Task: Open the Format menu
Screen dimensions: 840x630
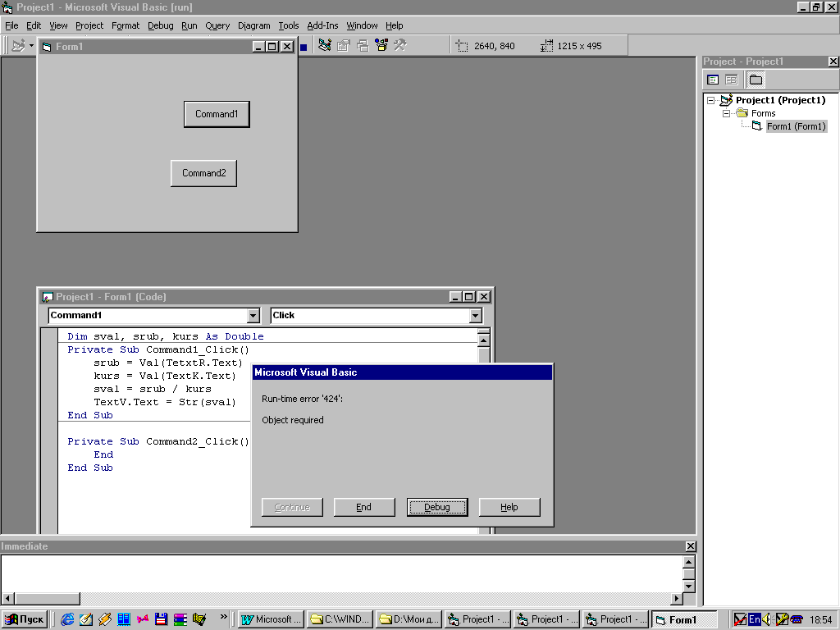Action: tap(126, 25)
